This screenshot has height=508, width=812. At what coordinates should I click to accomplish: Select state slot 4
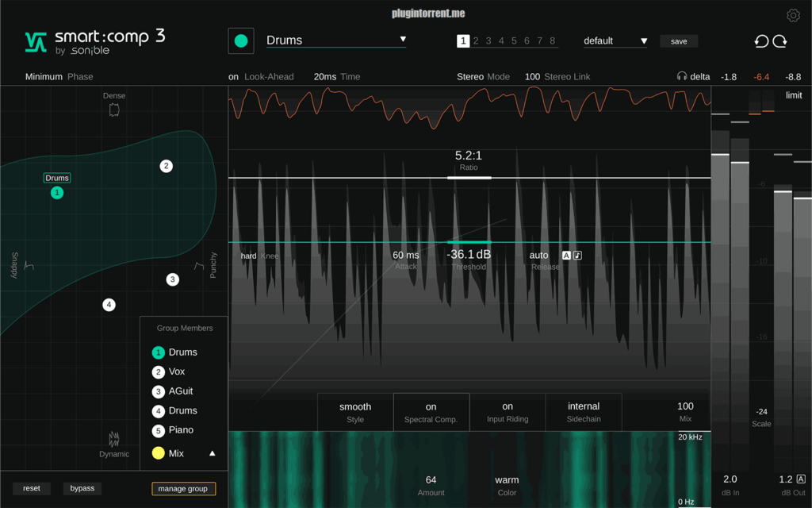pyautogui.click(x=501, y=41)
